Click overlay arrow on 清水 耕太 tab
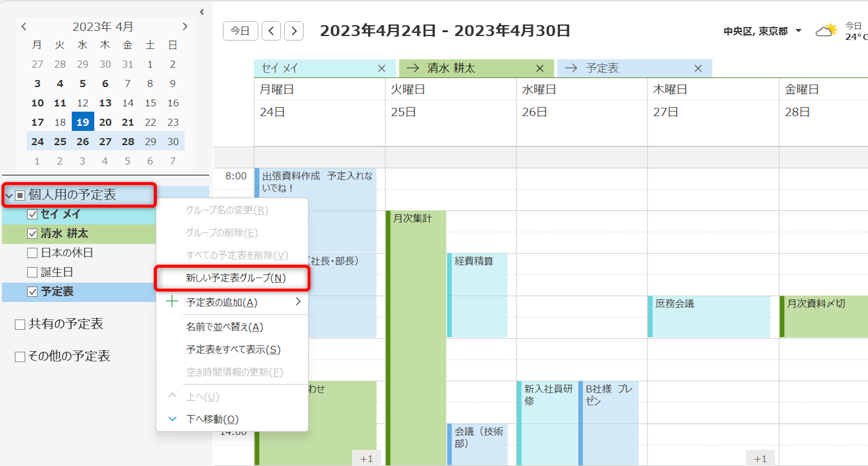The height and width of the screenshot is (466, 868). tap(412, 68)
